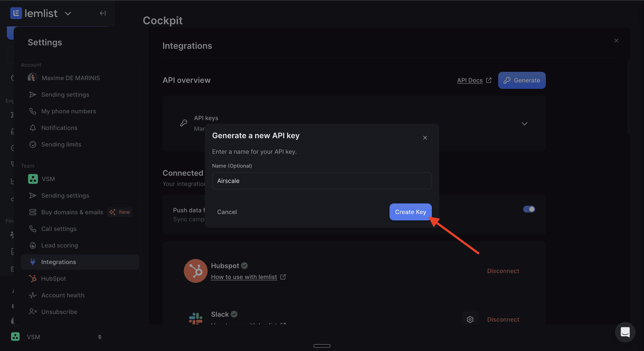
Task: Click the Slack logo icon
Action: click(x=195, y=318)
